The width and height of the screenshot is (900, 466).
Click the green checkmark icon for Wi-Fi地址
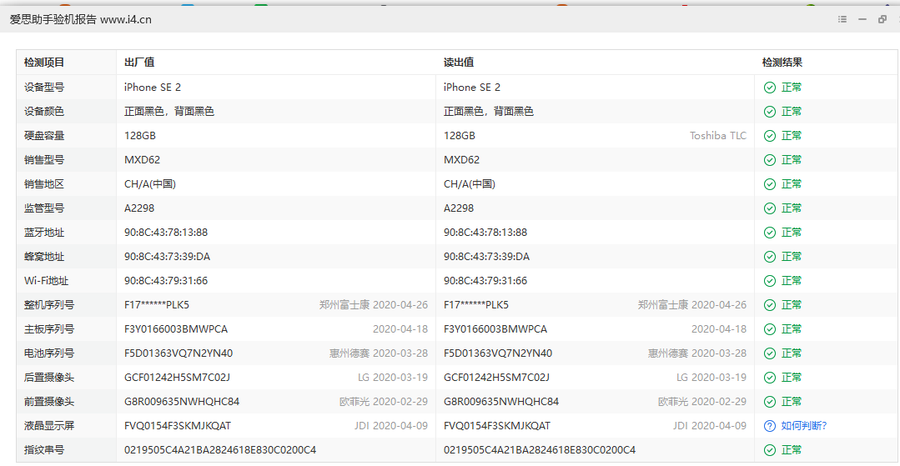point(769,281)
